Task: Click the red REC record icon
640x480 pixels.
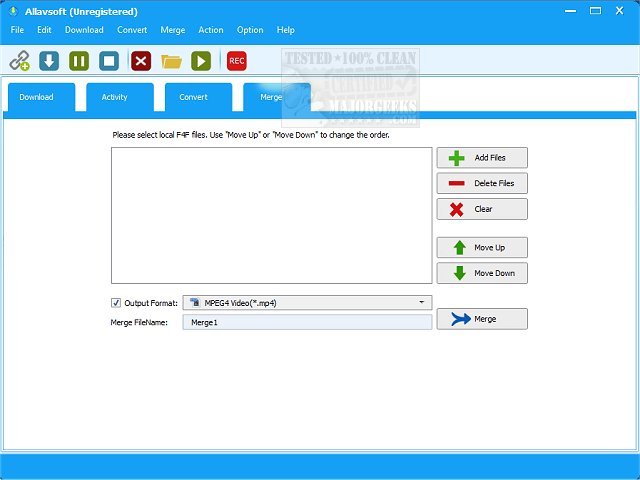Action: click(237, 61)
